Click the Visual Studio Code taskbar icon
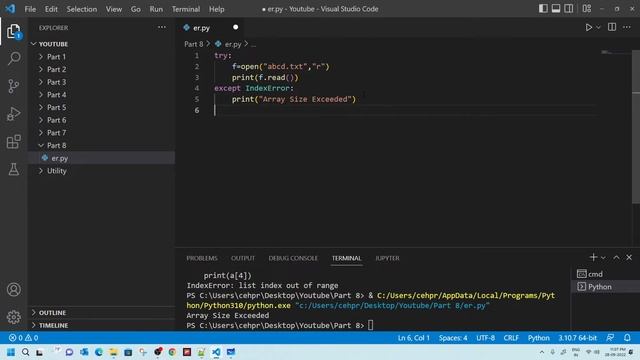The image size is (640, 360). tap(216, 352)
